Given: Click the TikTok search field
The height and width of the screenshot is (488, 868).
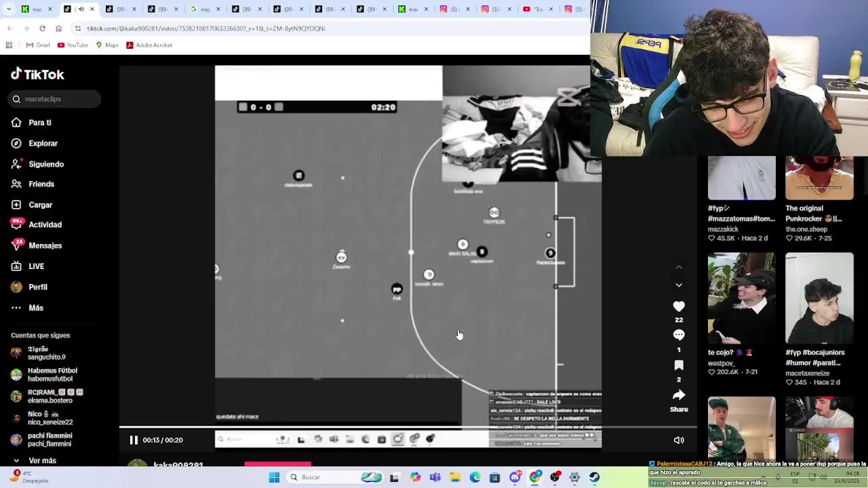Looking at the screenshot, I should click(56, 99).
